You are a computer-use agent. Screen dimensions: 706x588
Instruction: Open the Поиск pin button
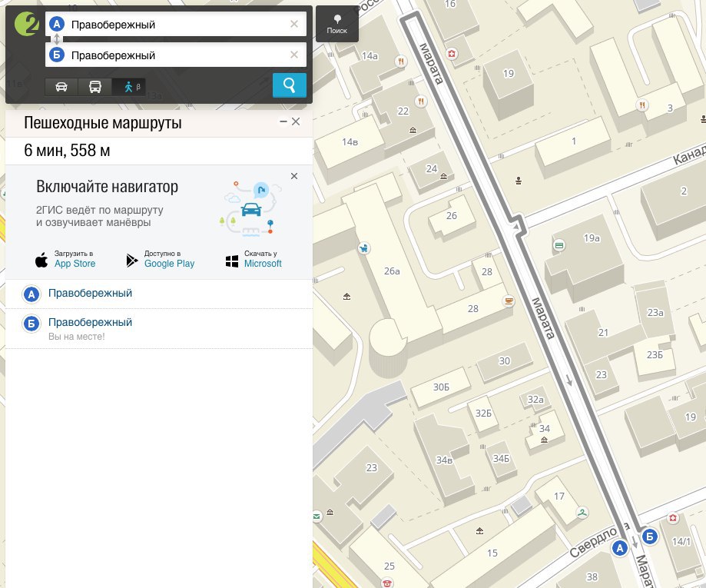coord(337,25)
